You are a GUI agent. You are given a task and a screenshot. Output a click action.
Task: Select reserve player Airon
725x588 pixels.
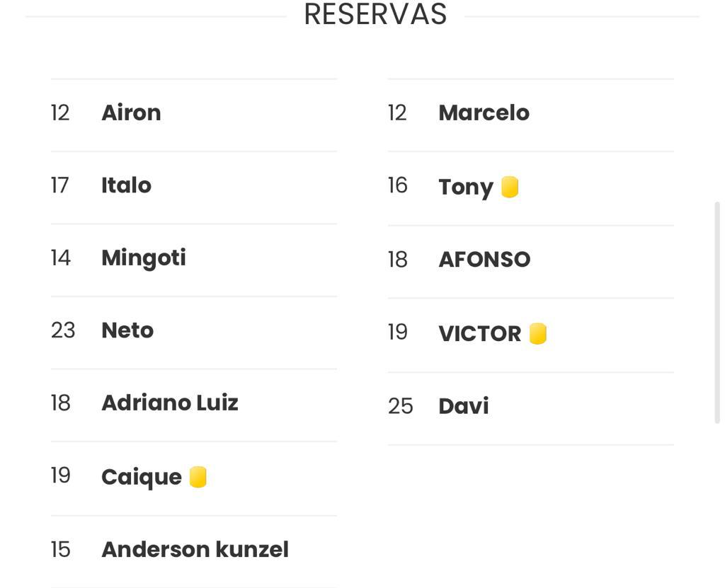click(131, 113)
